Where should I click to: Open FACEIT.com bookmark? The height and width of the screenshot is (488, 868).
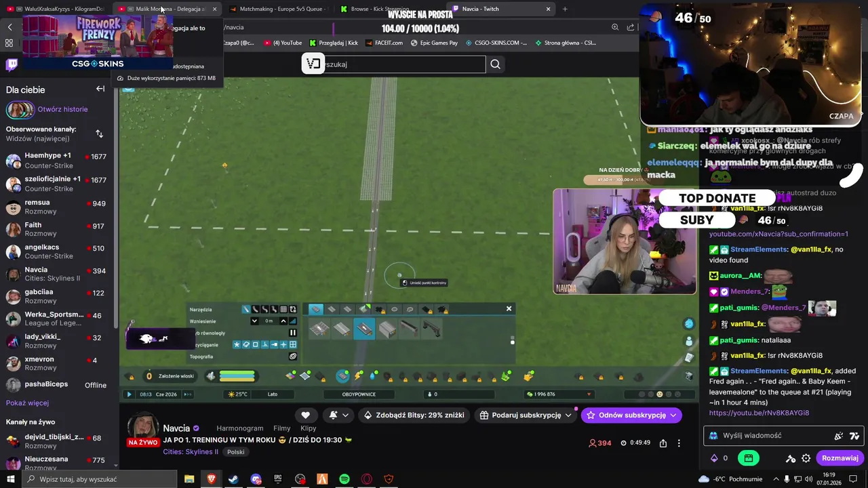(x=384, y=43)
